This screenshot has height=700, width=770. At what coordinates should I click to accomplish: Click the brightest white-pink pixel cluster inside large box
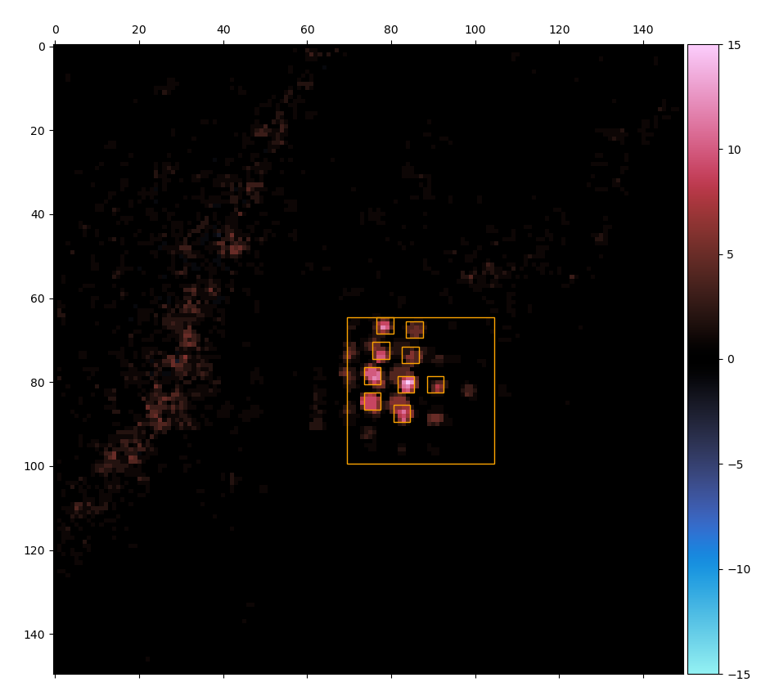point(407,383)
